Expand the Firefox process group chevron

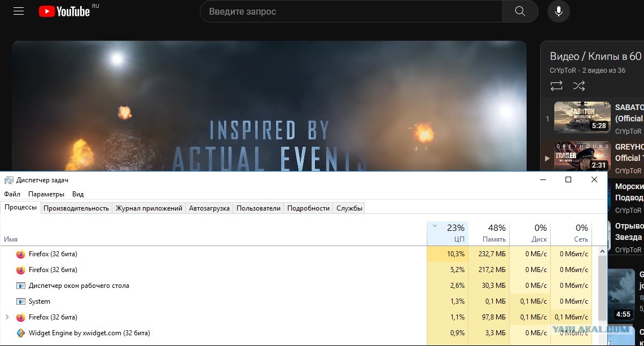point(7,317)
